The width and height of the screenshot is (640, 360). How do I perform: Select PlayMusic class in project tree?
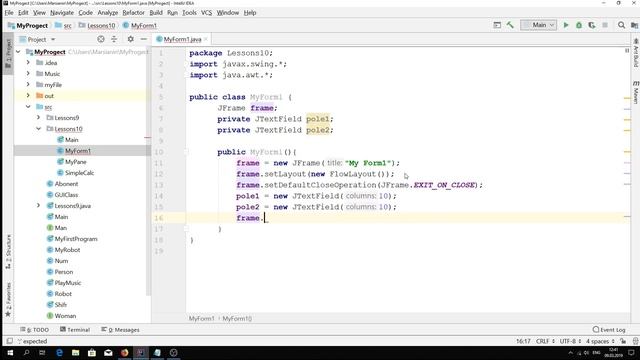tap(68, 282)
